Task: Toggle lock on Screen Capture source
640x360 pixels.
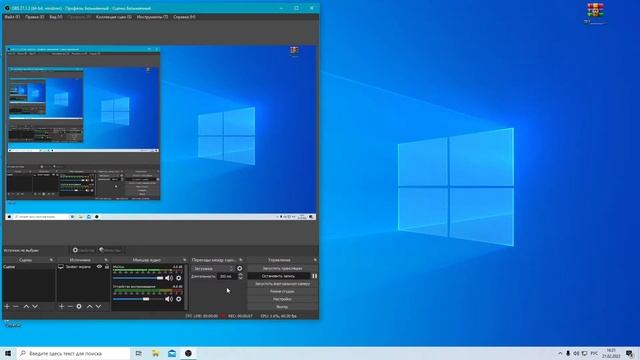Action: click(107, 267)
